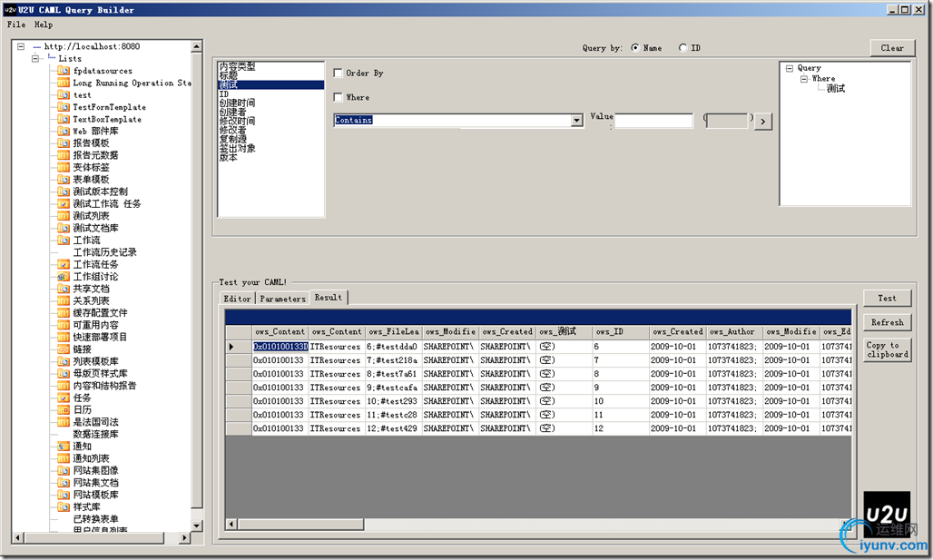Click the test list icon
This screenshot has height=560, width=933.
pyautogui.click(x=64, y=94)
